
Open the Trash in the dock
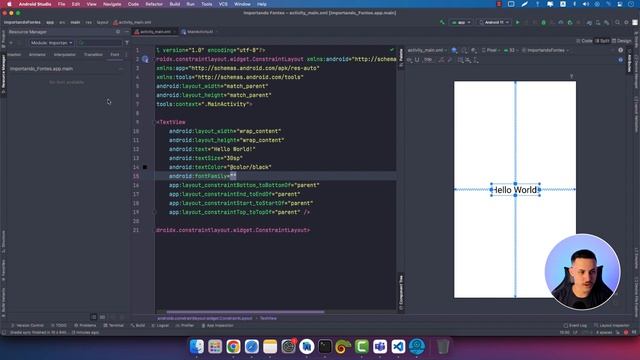point(443,347)
